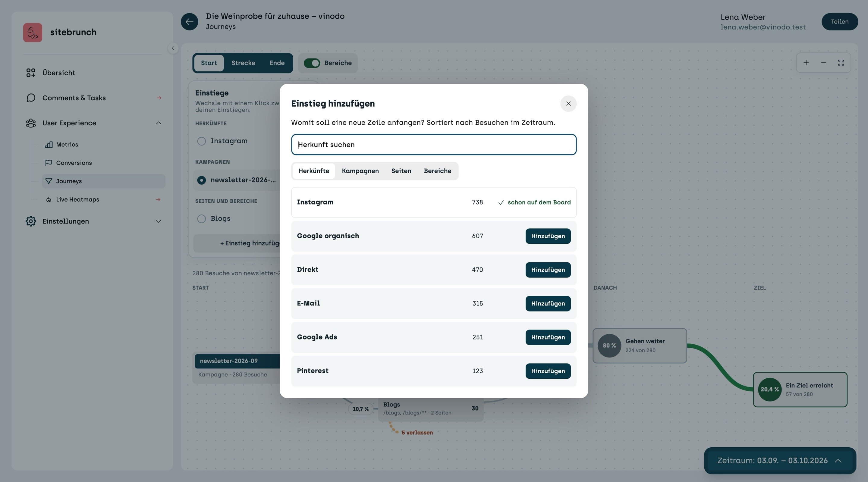Select the Blogs radio button

[202, 219]
